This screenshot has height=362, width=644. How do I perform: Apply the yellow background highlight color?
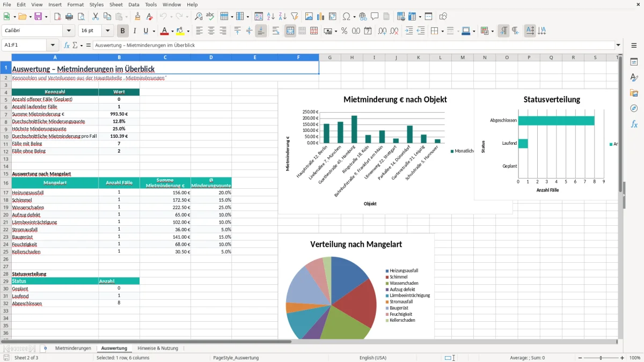point(180,31)
